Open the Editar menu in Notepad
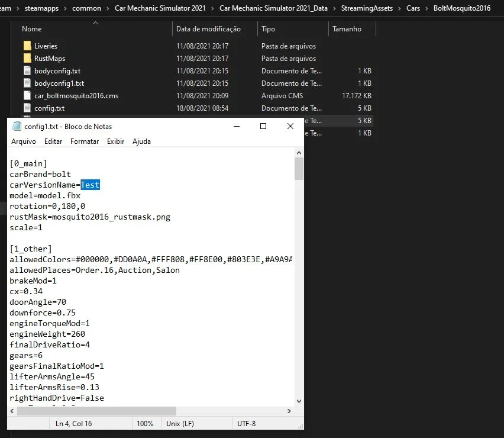The height and width of the screenshot is (438, 504). coord(53,141)
